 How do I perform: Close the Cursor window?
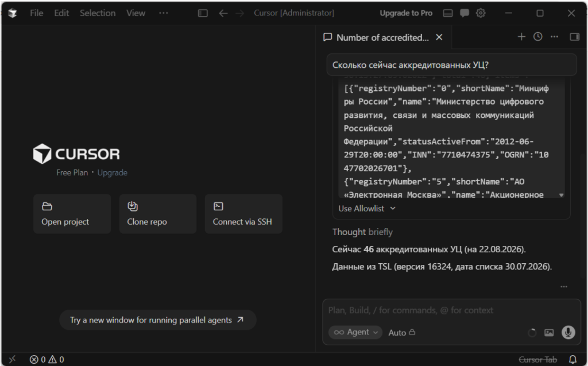click(571, 13)
